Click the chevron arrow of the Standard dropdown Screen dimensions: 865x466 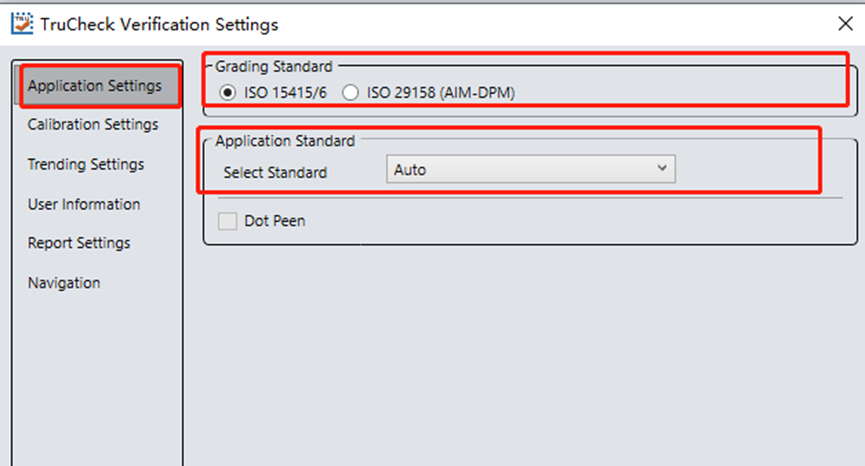click(661, 169)
